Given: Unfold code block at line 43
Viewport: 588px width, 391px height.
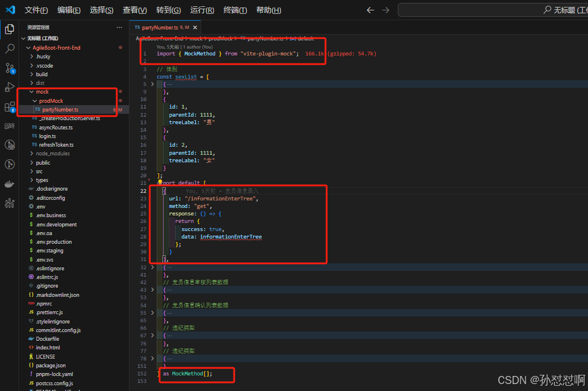Looking at the screenshot, I should [152, 290].
